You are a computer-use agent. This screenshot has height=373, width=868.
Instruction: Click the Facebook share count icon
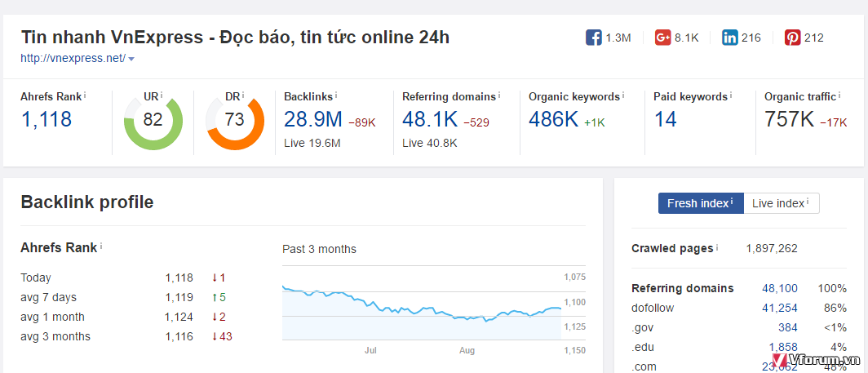[593, 38]
